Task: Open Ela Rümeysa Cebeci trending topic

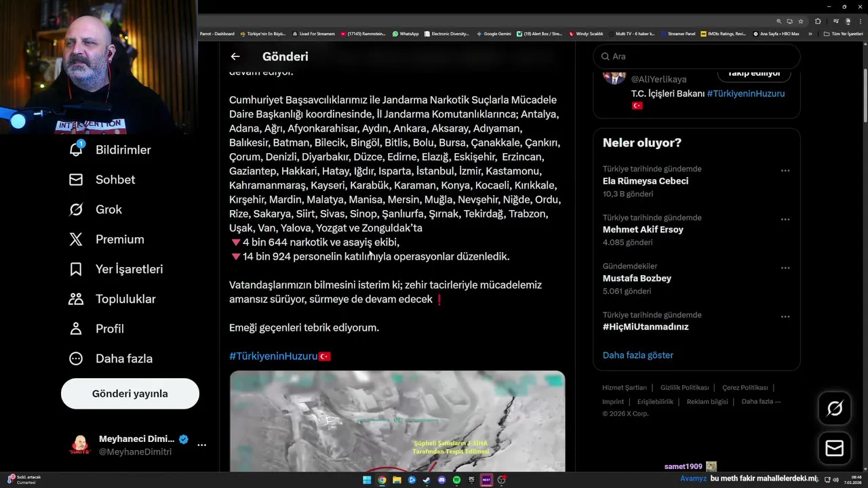Action: click(646, 181)
